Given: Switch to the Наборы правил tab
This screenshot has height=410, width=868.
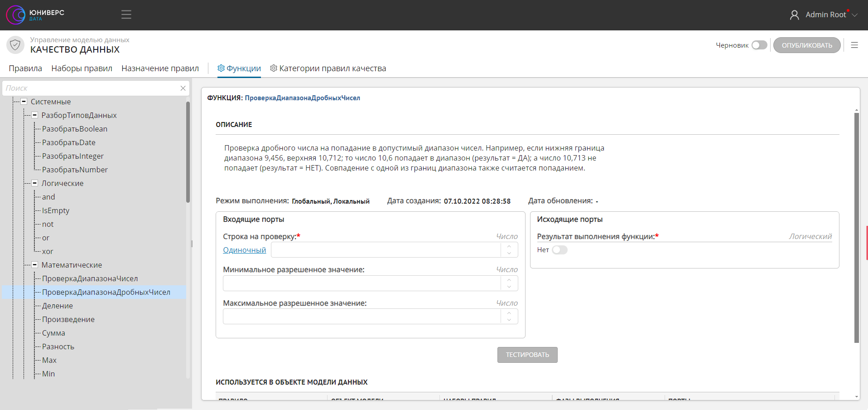Looking at the screenshot, I should [x=82, y=68].
